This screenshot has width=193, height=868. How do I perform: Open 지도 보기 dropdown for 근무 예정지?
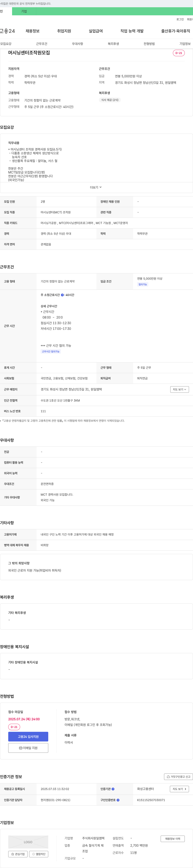point(180,389)
